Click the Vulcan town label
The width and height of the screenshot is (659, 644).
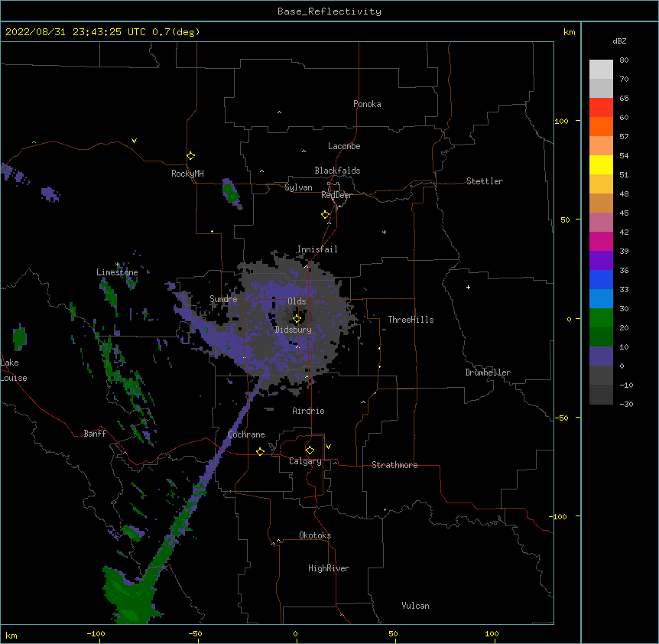(415, 606)
